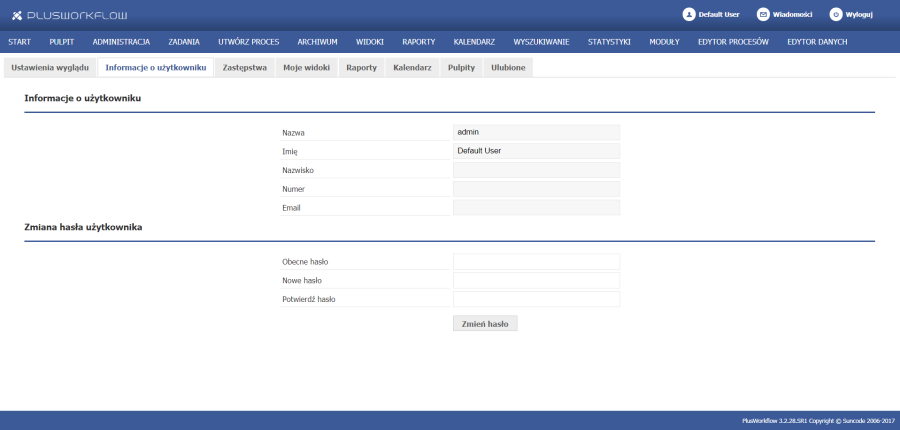Click the Potwierdź hasło input field

(x=536, y=299)
